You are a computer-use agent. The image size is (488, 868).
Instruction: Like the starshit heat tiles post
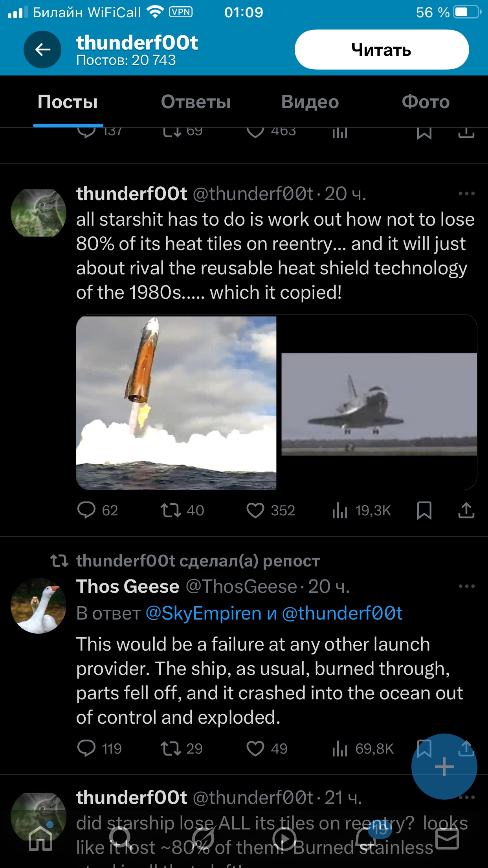point(255,510)
